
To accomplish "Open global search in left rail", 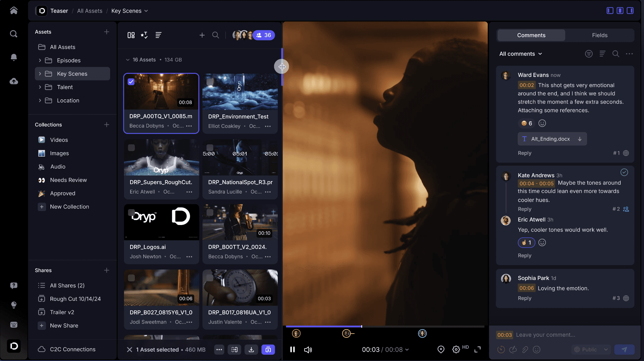I will 14,34.
